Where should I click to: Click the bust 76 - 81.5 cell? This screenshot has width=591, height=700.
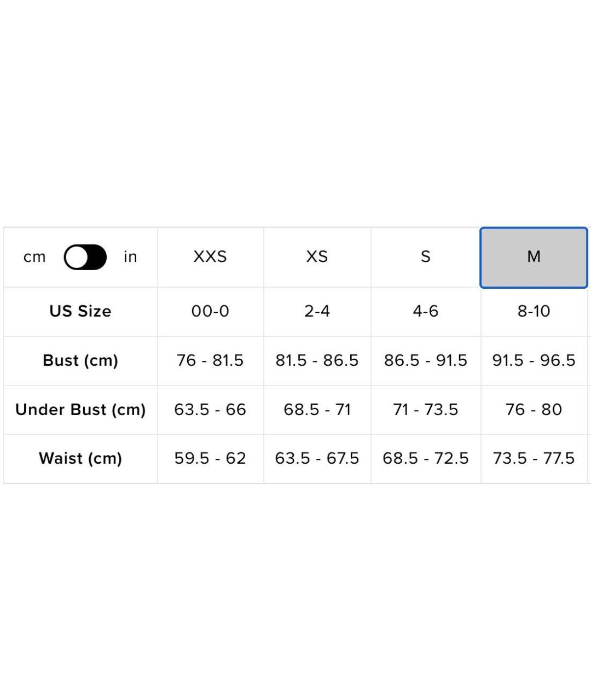[x=210, y=360]
